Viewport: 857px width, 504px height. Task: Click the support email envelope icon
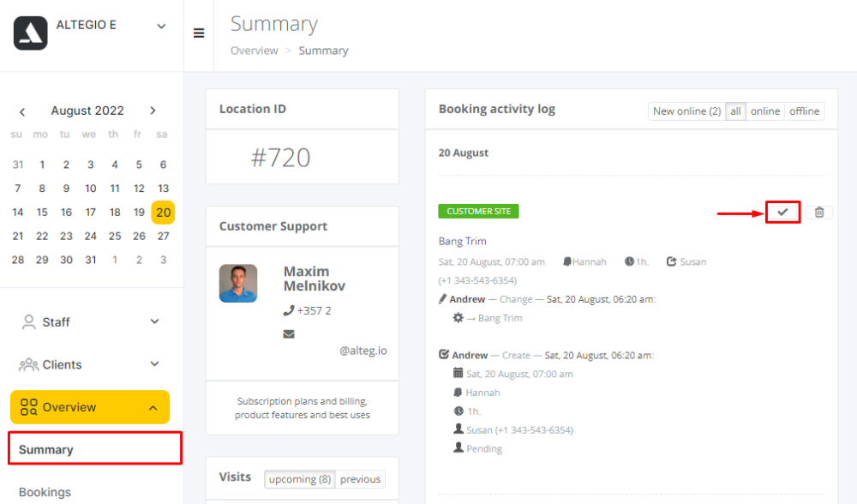(x=289, y=333)
